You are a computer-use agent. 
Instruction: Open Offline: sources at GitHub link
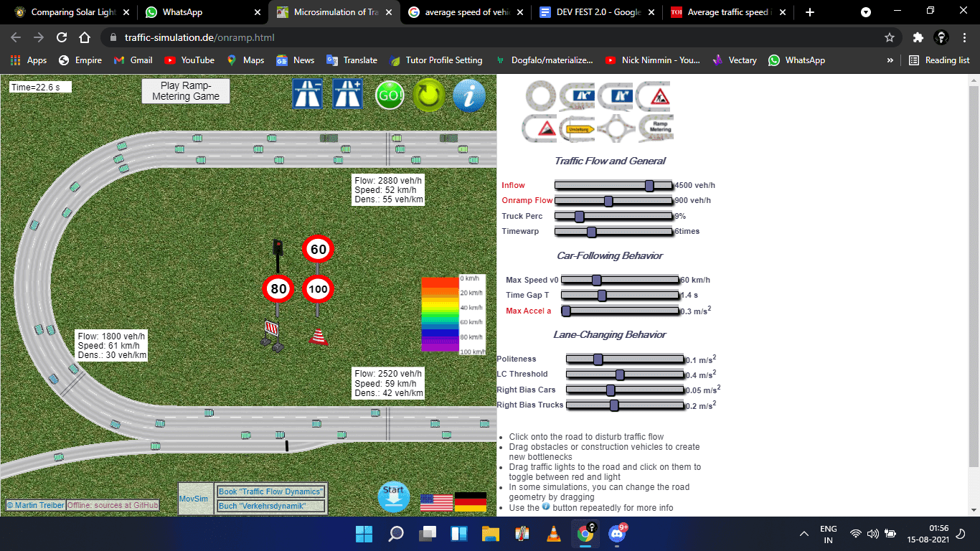pos(113,505)
